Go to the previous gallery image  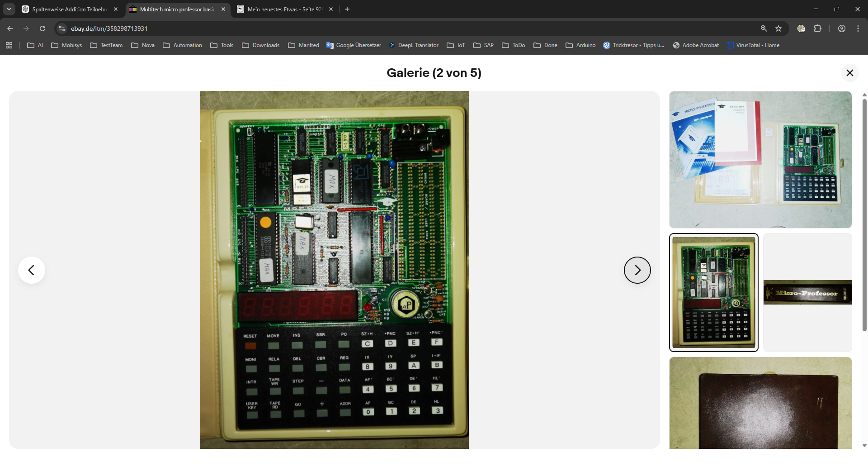tap(32, 270)
